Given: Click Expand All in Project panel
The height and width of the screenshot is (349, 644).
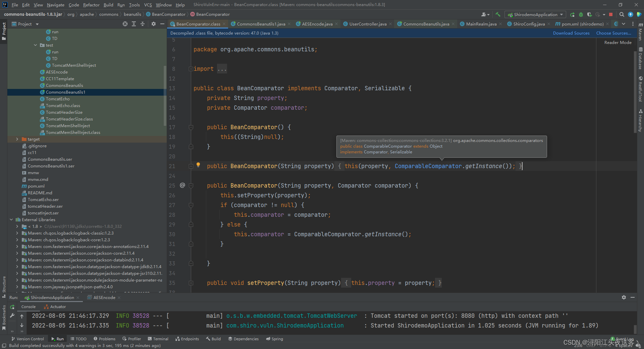Looking at the screenshot, I should (134, 24).
